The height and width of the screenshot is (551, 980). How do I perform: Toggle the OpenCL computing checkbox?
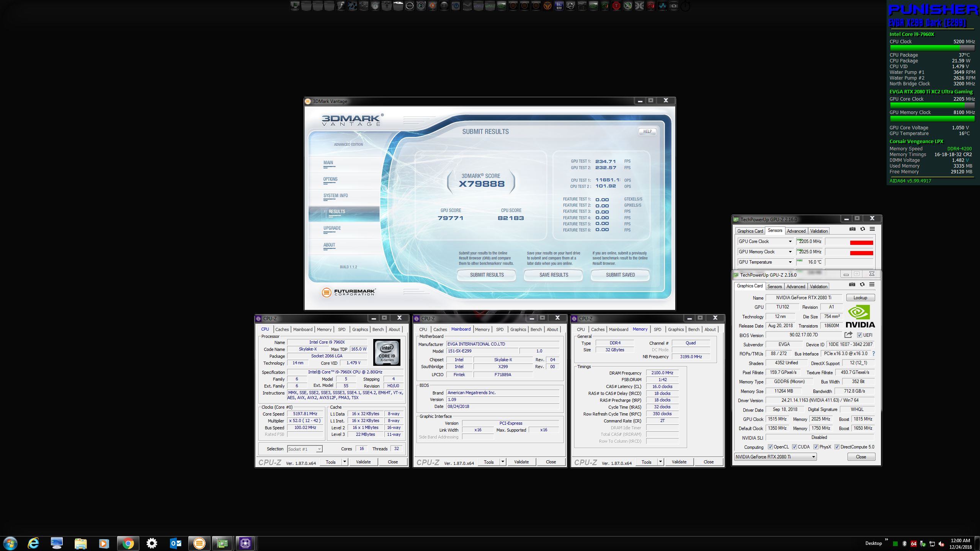click(x=770, y=447)
